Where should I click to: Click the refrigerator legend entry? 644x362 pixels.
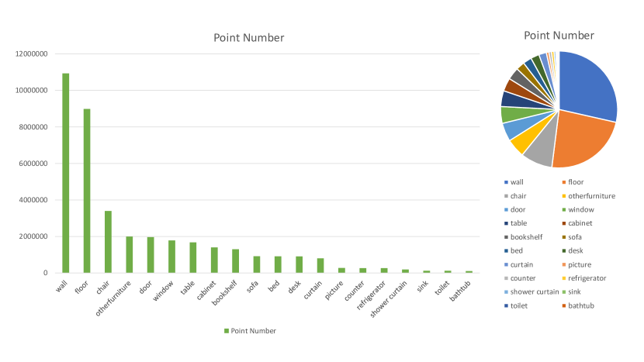pyautogui.click(x=590, y=278)
